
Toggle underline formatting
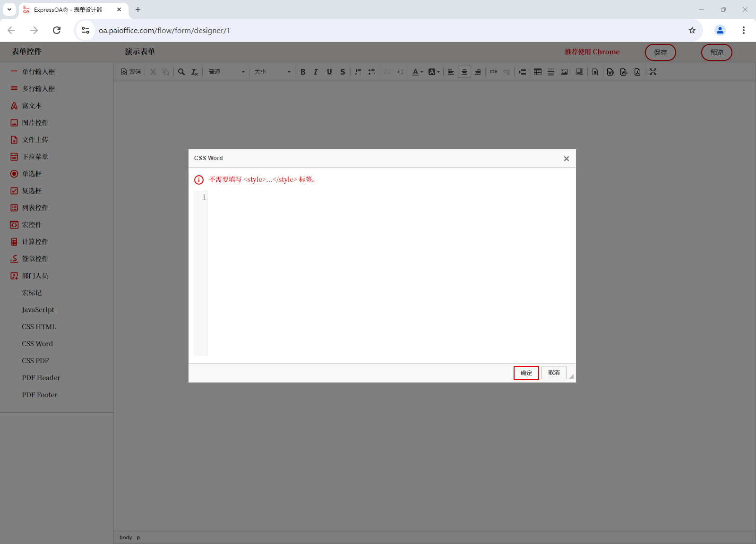point(329,72)
